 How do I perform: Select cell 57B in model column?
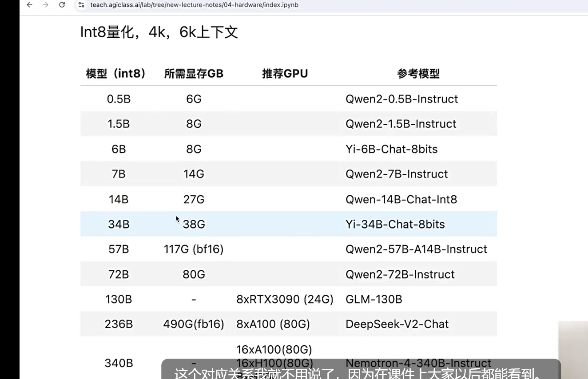119,249
